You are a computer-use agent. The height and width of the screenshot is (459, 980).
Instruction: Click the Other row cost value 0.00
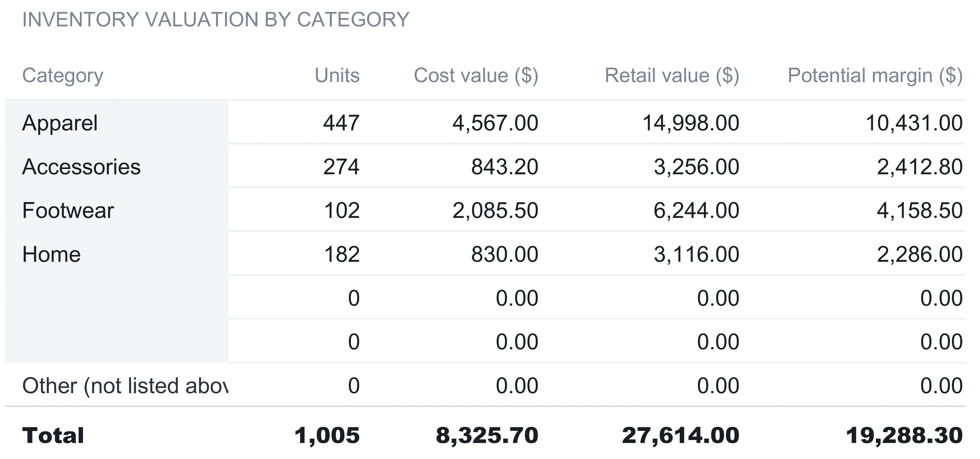517,386
